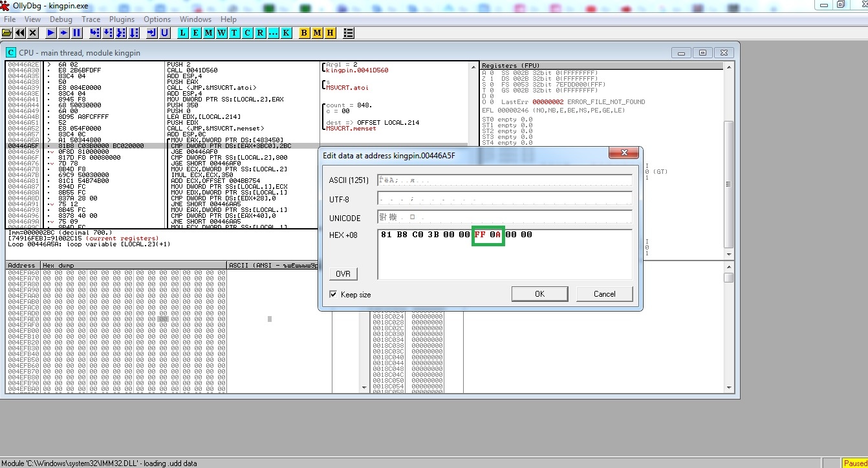Image resolution: width=868 pixels, height=468 pixels.
Task: Click into the UTF-8 field
Action: (505, 198)
